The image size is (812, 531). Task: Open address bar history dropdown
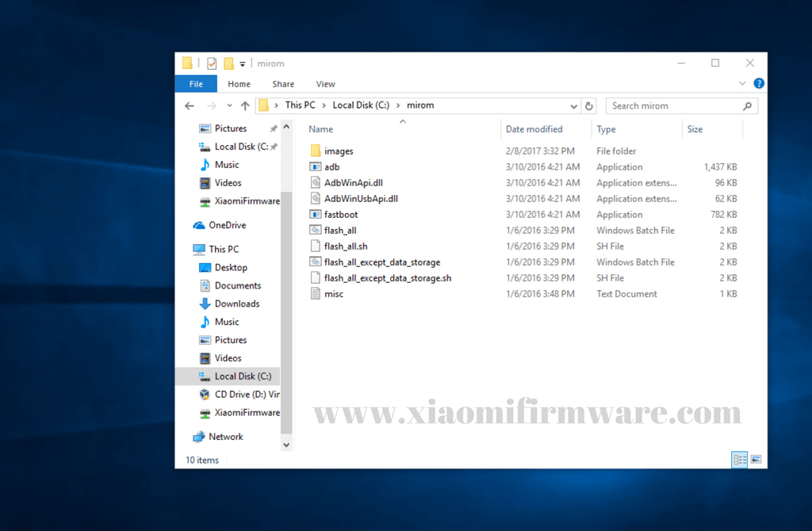click(x=573, y=106)
